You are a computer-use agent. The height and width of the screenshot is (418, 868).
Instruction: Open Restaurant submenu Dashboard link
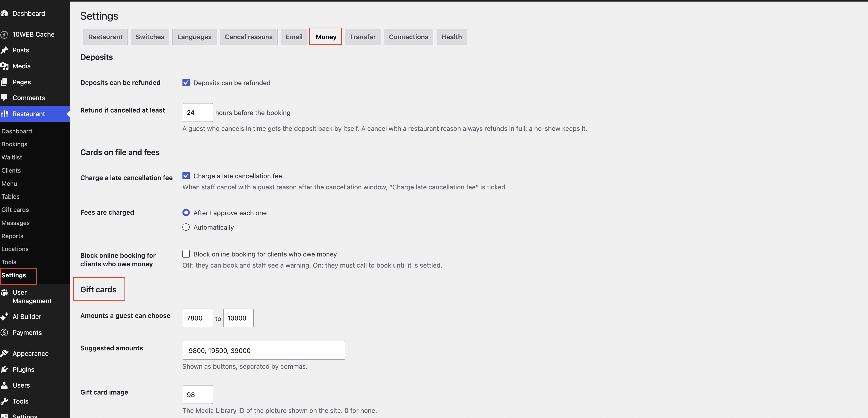(16, 131)
